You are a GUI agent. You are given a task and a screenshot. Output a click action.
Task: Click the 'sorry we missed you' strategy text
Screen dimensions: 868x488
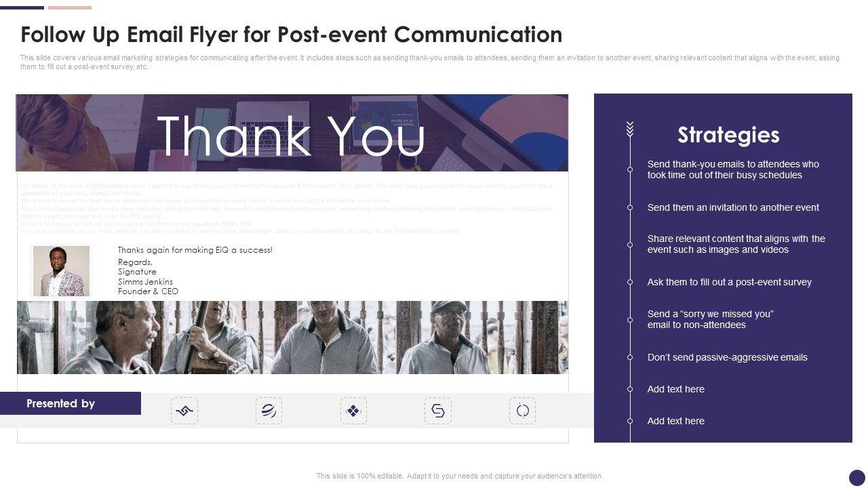710,319
